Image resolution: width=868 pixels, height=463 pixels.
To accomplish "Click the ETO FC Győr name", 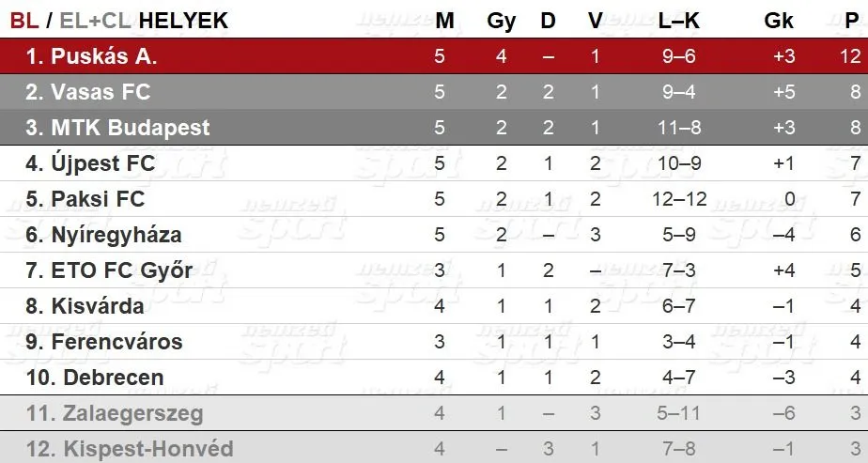I will click(x=122, y=270).
